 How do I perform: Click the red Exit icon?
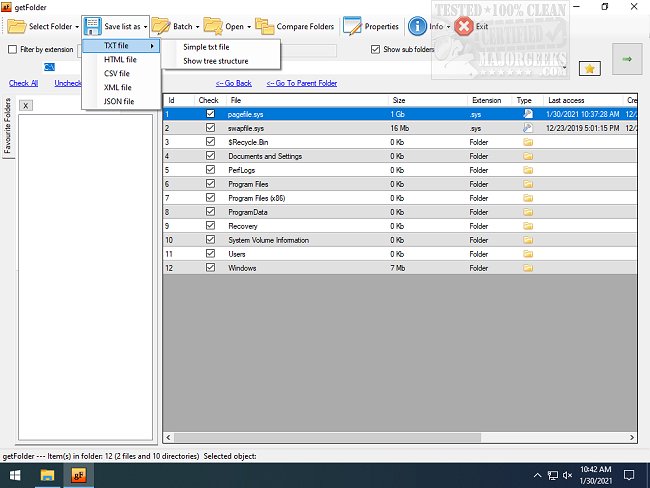[464, 26]
